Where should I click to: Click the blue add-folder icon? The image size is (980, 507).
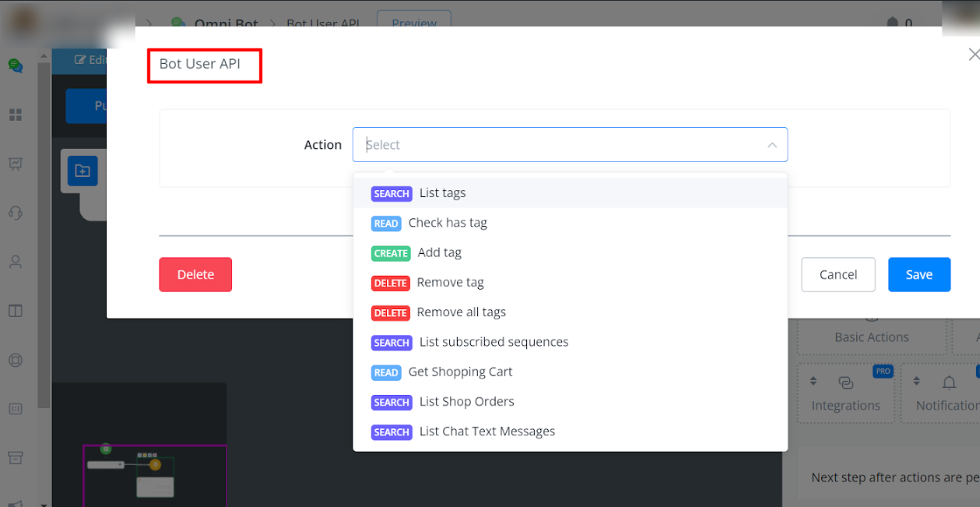tap(83, 171)
